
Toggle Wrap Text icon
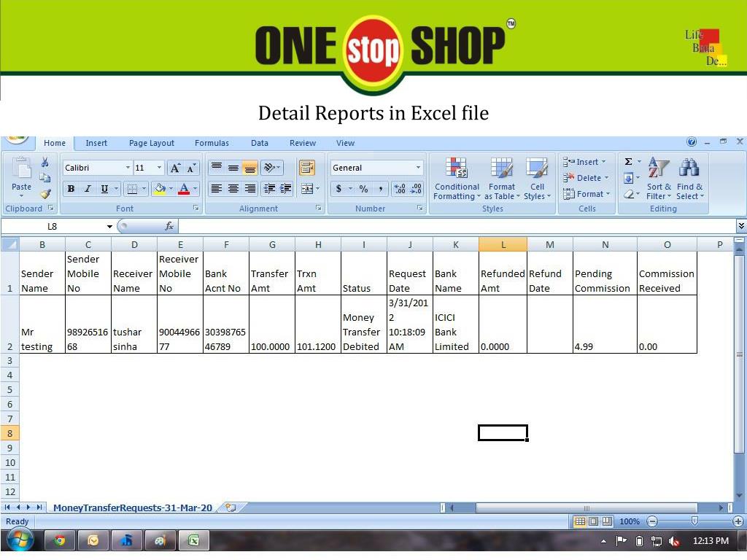307,168
